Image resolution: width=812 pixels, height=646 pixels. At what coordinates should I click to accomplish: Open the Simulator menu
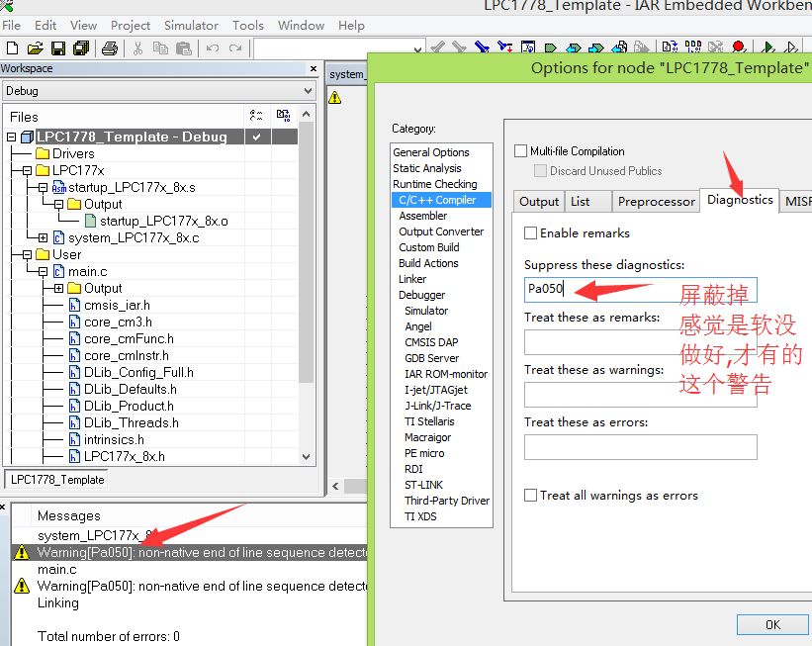[x=191, y=26]
